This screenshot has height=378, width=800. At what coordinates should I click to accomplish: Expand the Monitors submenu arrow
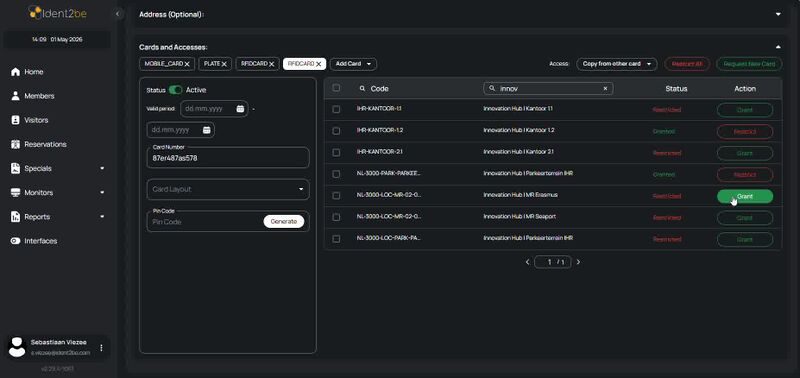102,193
